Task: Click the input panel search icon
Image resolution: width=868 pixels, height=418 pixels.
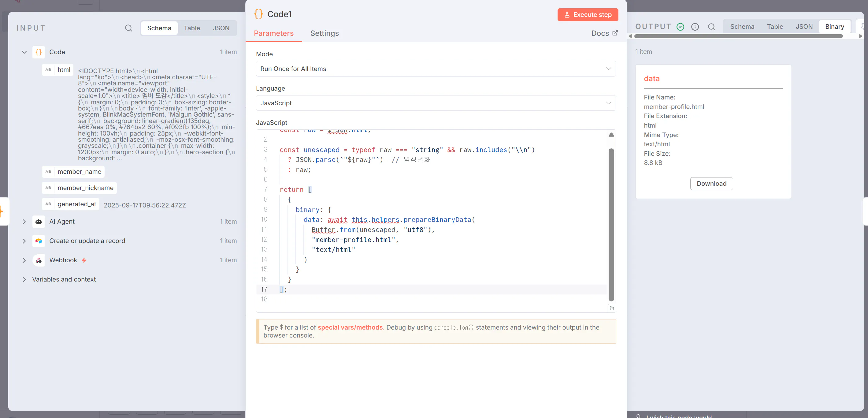Action: (x=128, y=28)
